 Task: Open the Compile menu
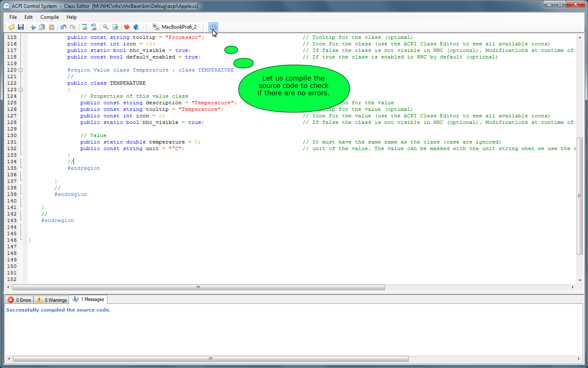(x=49, y=17)
